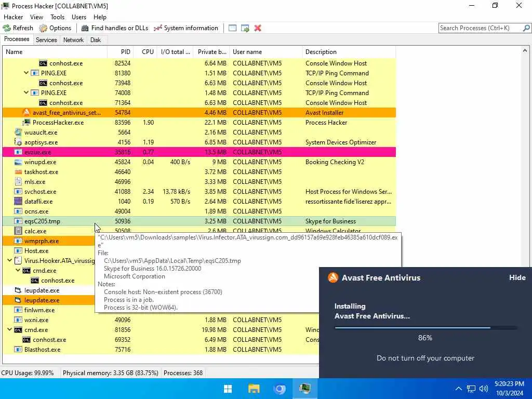Image resolution: width=532 pixels, height=399 pixels.
Task: Switch to the Network tab
Action: [73, 39]
